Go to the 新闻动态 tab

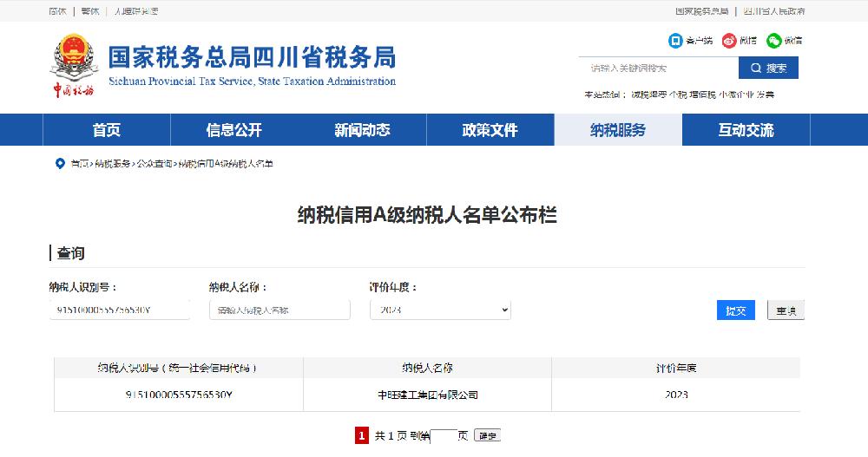click(363, 130)
